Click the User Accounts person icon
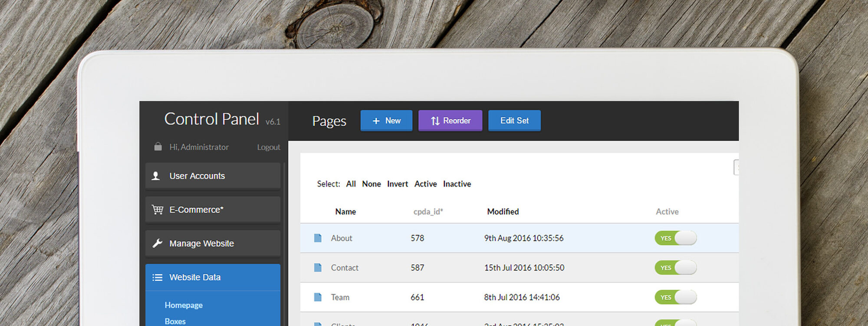 click(156, 176)
